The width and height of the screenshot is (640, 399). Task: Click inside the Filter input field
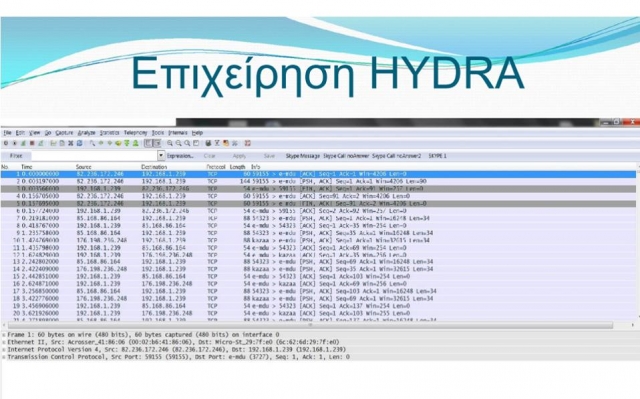point(95,156)
